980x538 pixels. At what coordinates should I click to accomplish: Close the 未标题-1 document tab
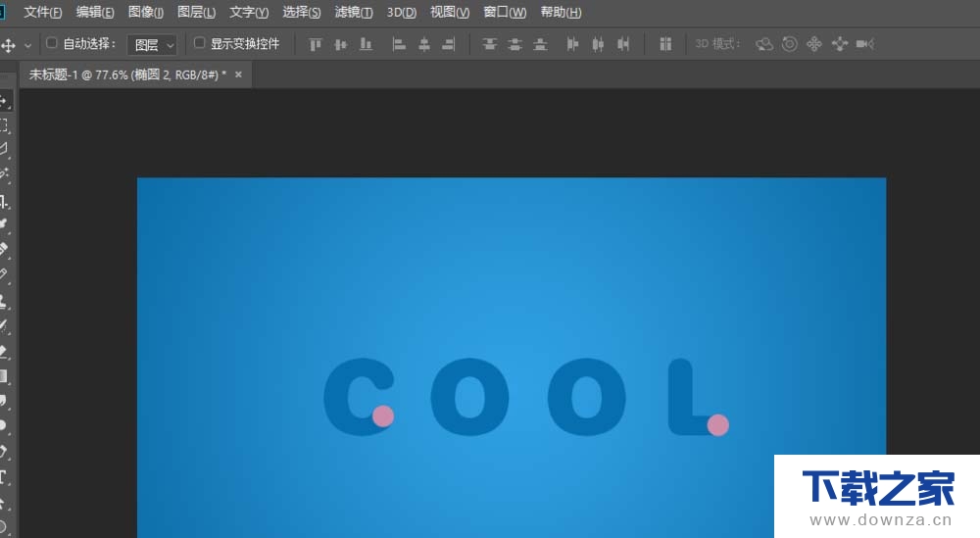238,74
